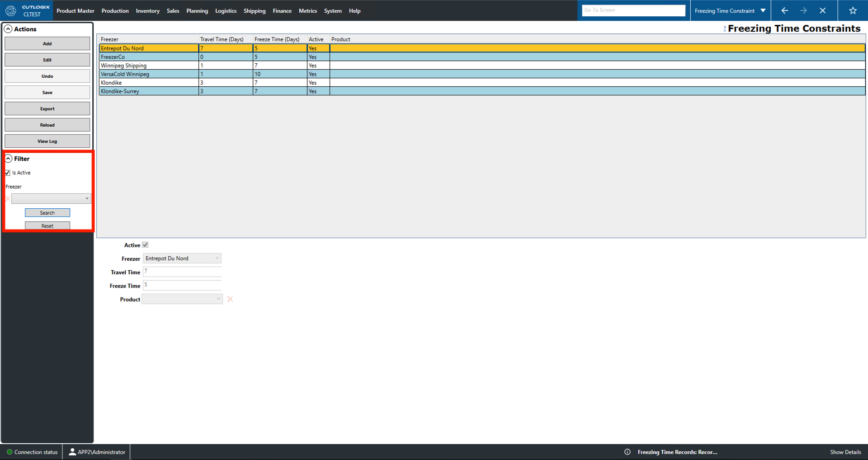
Task: Click the star favorite icon in top right
Action: click(x=853, y=10)
